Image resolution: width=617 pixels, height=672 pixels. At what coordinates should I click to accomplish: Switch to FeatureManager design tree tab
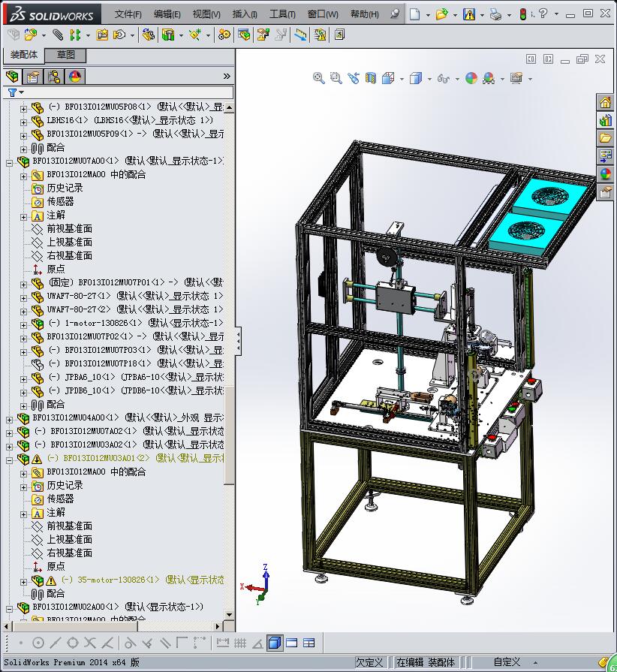click(x=13, y=77)
